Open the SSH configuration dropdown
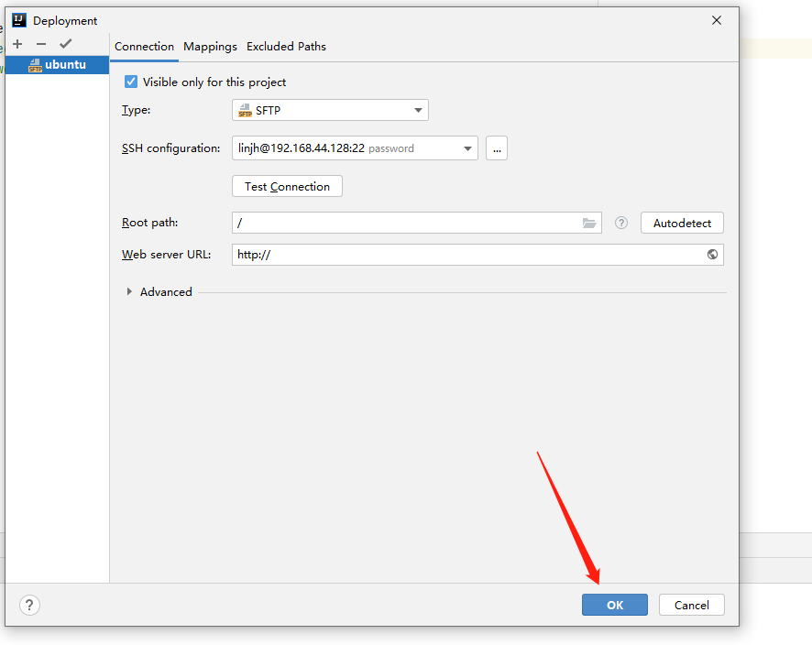This screenshot has height=645, width=812. (x=355, y=148)
